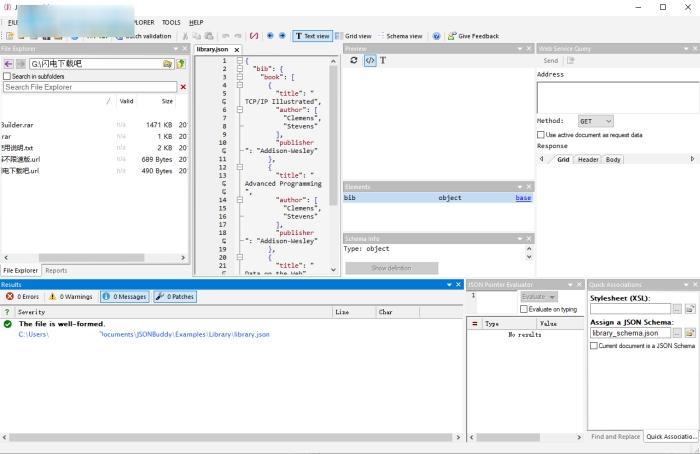The image size is (700, 454).
Task: Click the Address text box
Action: (618, 97)
